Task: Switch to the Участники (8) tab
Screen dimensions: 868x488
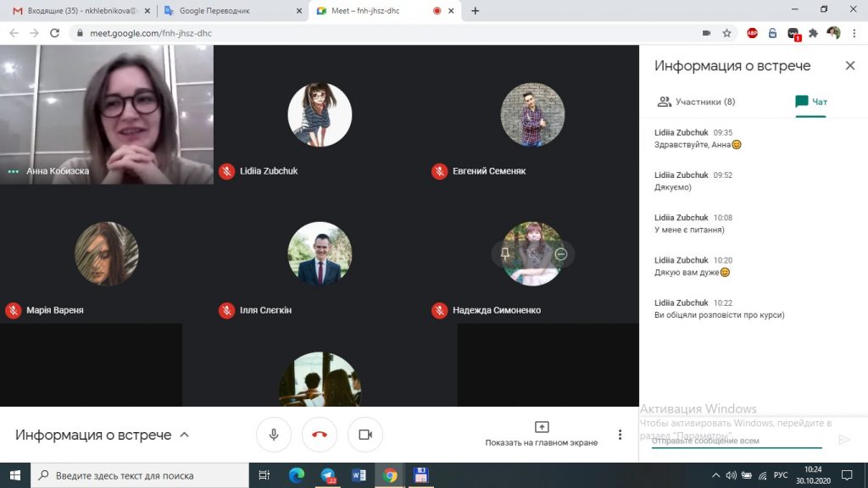Action: (x=696, y=102)
